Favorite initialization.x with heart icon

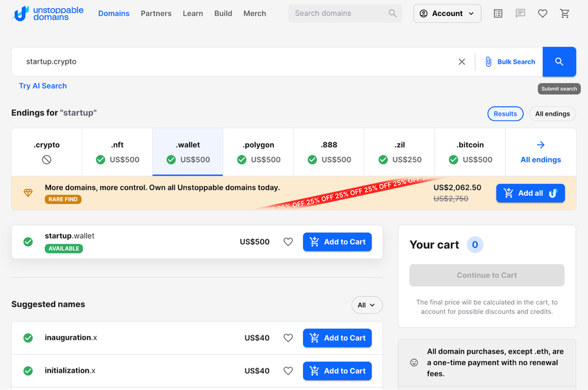[x=288, y=371]
